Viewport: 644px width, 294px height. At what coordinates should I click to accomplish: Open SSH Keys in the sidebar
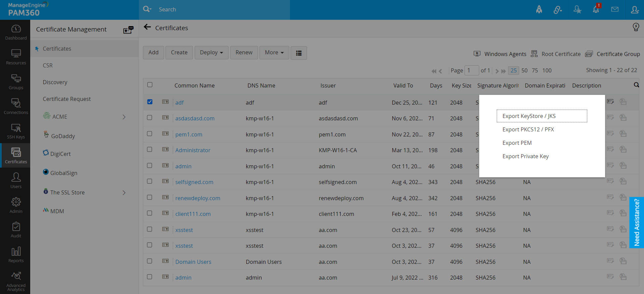tap(16, 131)
